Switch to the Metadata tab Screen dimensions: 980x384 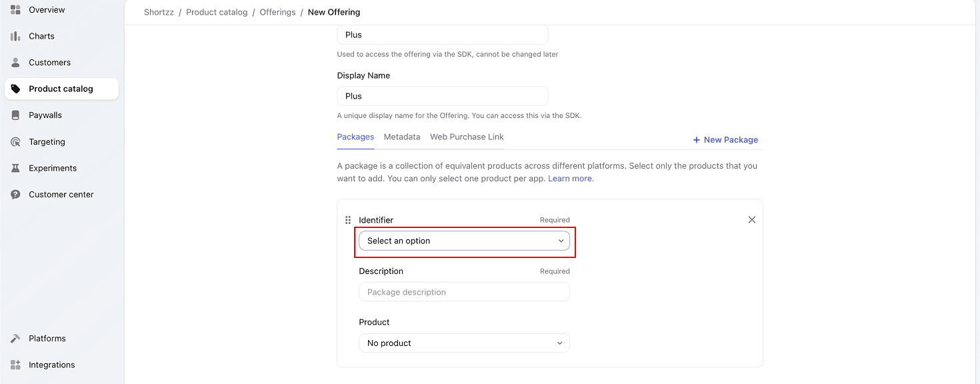(402, 137)
